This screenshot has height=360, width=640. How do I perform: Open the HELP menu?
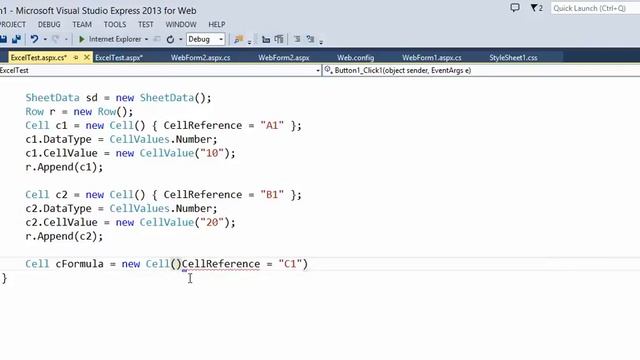217,24
